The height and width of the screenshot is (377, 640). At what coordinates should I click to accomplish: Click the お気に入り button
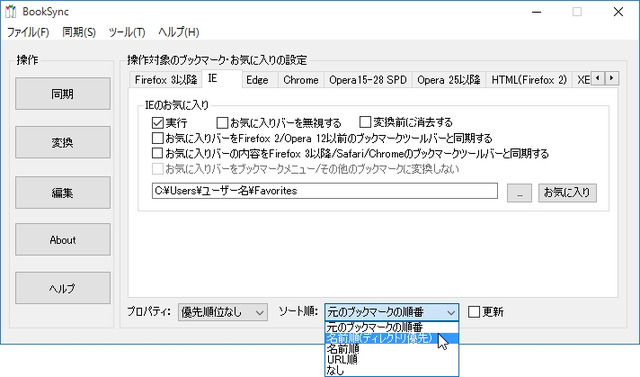567,193
